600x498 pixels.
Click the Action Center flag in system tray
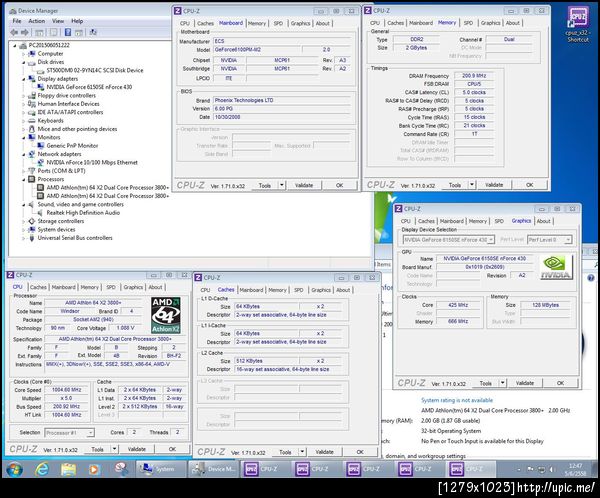530,469
